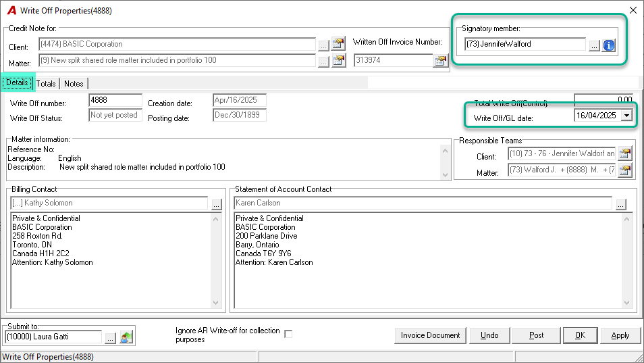Click the Matter name field
This screenshot has width=644, height=363.
[177, 60]
